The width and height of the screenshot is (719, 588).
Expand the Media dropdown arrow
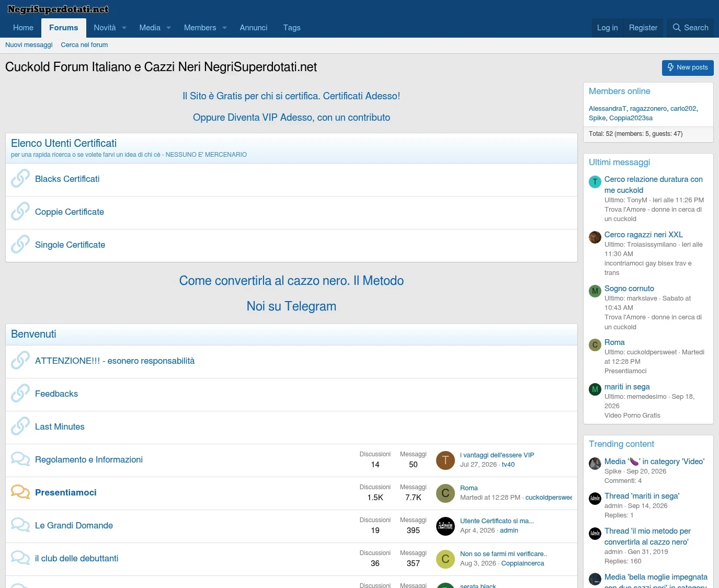click(168, 28)
